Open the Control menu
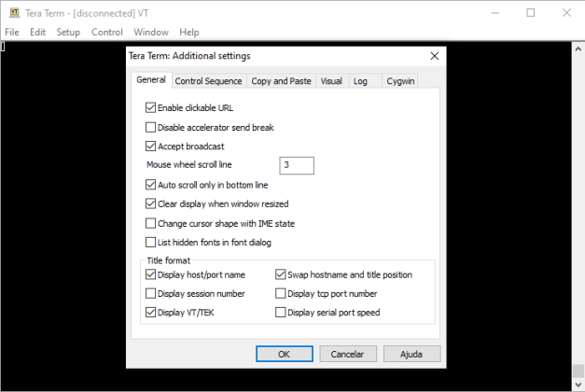This screenshot has width=585, height=392. click(x=107, y=32)
